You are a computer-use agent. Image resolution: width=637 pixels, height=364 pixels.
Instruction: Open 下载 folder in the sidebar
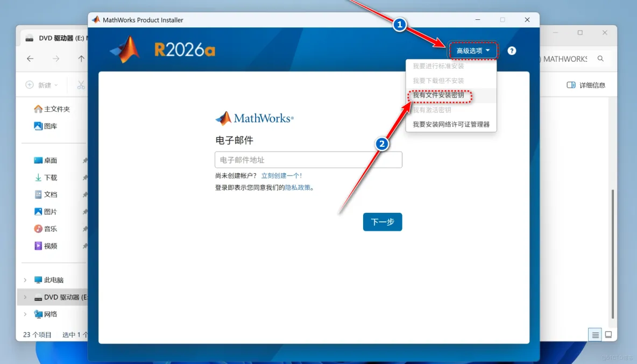(46, 177)
